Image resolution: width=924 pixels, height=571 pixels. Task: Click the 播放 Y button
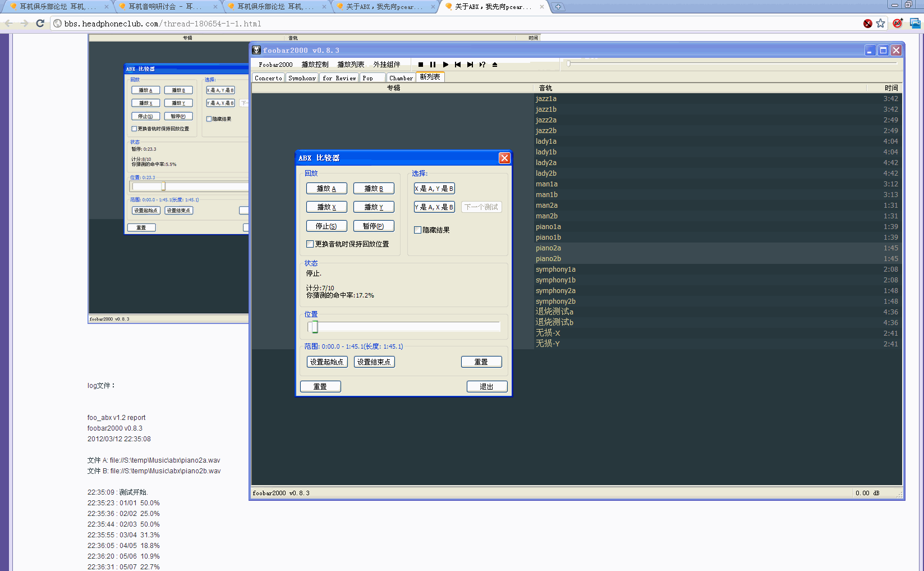point(374,207)
